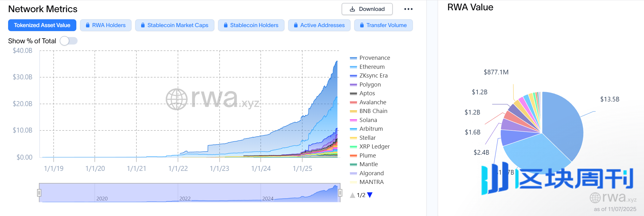This screenshot has width=644, height=216.
Task: Click the Solana legend color swatch
Action: click(353, 120)
